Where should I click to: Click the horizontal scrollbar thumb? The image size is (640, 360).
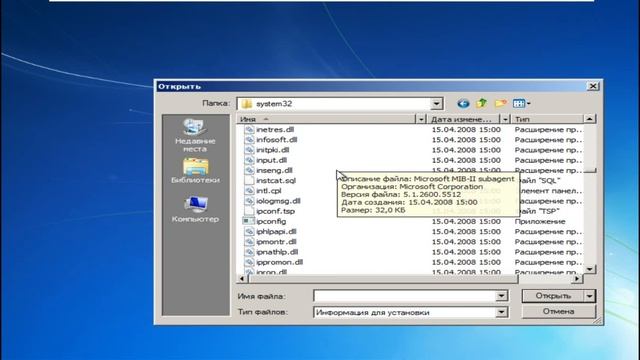click(383, 279)
